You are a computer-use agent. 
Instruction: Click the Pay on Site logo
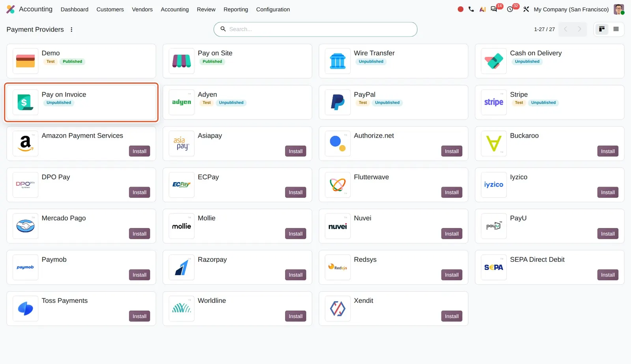[181, 61]
